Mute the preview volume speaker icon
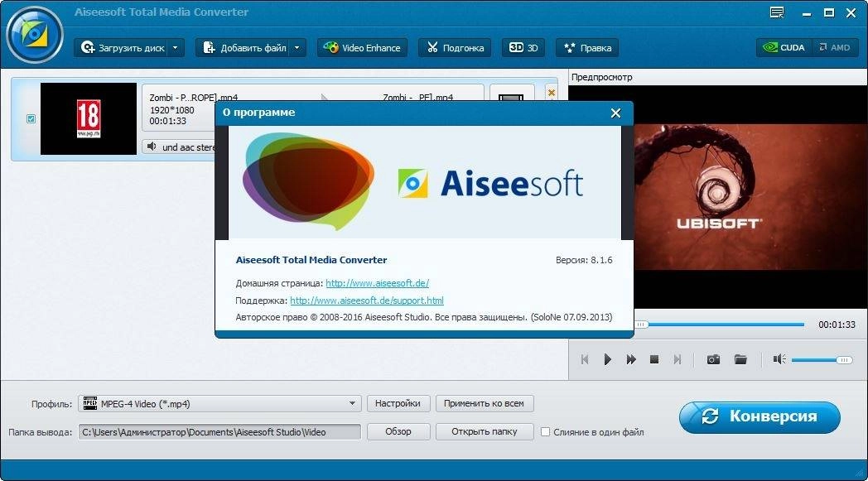The height and width of the screenshot is (481, 868). [x=779, y=359]
